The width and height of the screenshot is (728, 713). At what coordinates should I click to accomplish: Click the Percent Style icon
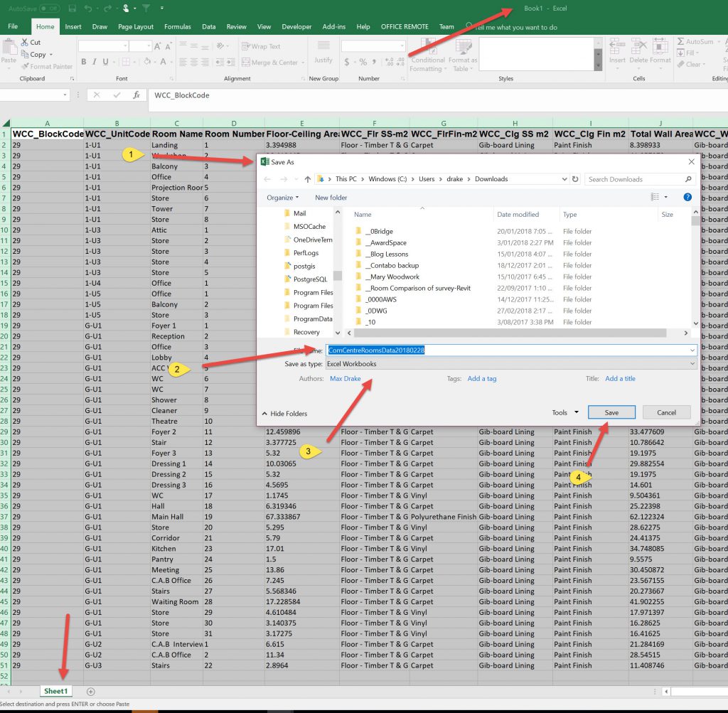coord(363,62)
